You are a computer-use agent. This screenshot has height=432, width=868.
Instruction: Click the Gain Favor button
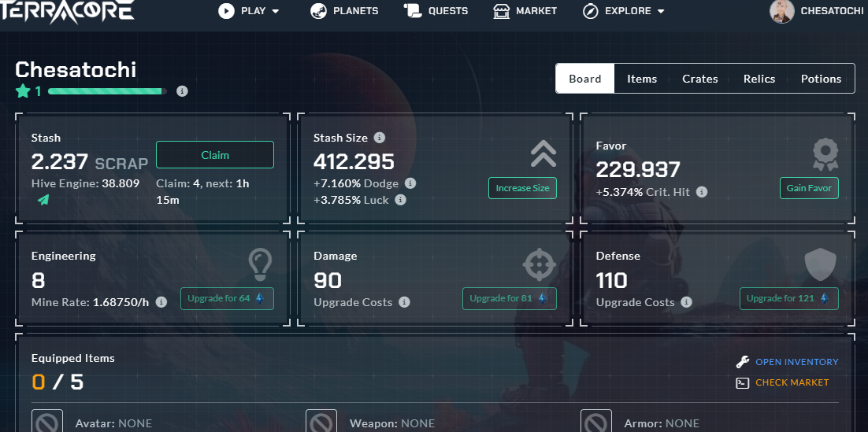(810, 188)
